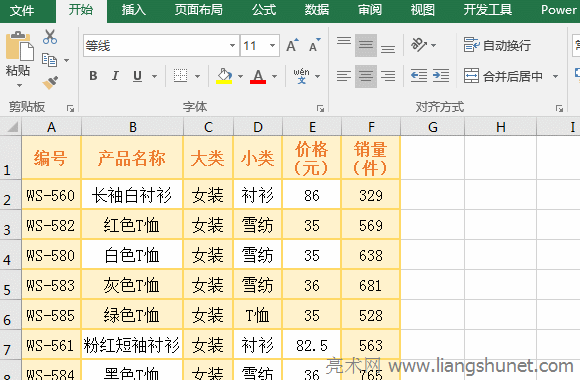Click the text orientation icon
This screenshot has height=380, width=580.
(x=419, y=45)
